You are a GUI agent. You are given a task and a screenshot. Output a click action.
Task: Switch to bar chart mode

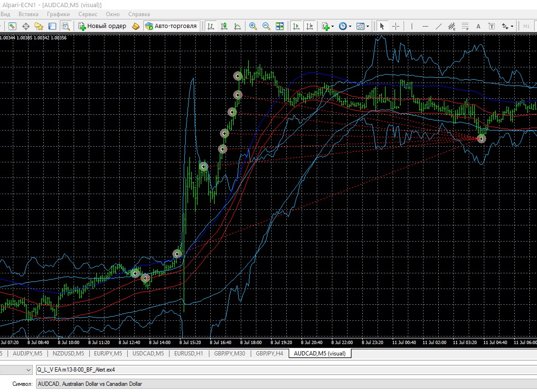coord(211,26)
